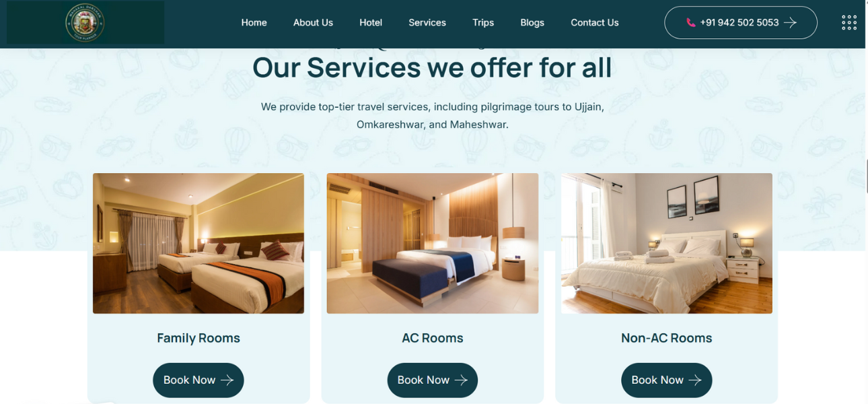
Task: Open the Family Rooms title link
Action: 198,338
